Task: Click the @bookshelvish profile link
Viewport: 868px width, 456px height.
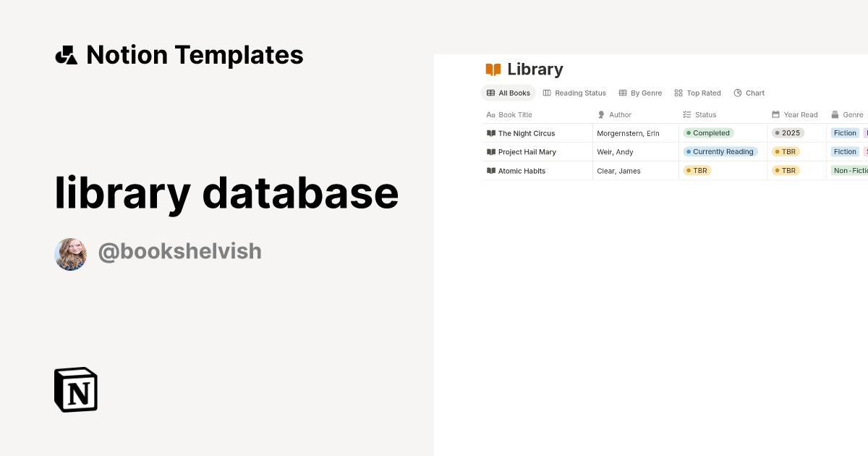Action: coord(179,251)
